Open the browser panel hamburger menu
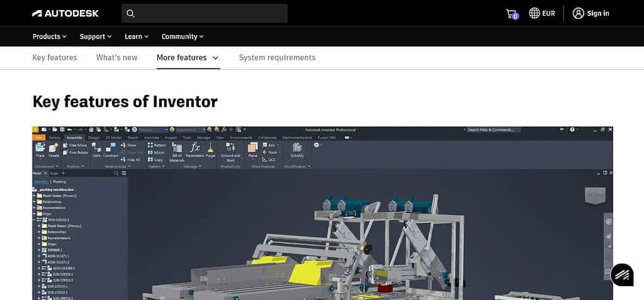Image resolution: width=644 pixels, height=300 pixels. 123,173
